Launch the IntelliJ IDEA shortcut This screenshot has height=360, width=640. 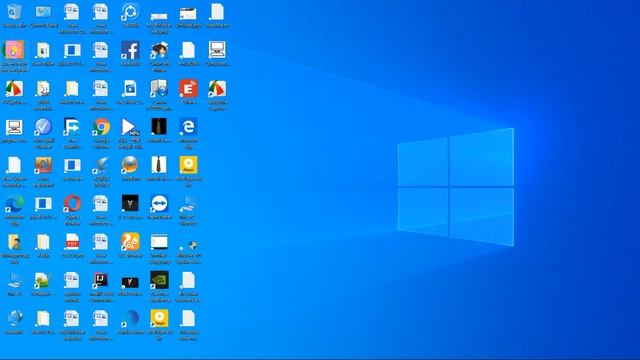(101, 280)
